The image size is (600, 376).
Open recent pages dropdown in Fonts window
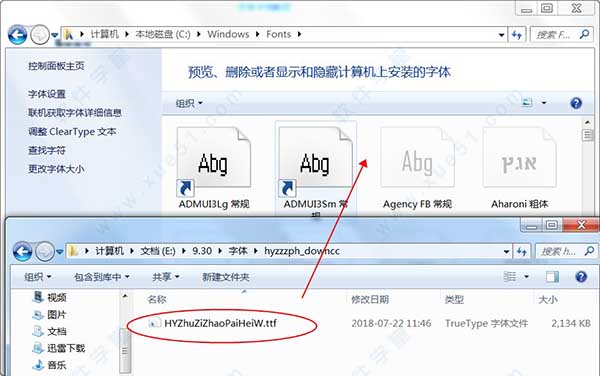pos(55,35)
